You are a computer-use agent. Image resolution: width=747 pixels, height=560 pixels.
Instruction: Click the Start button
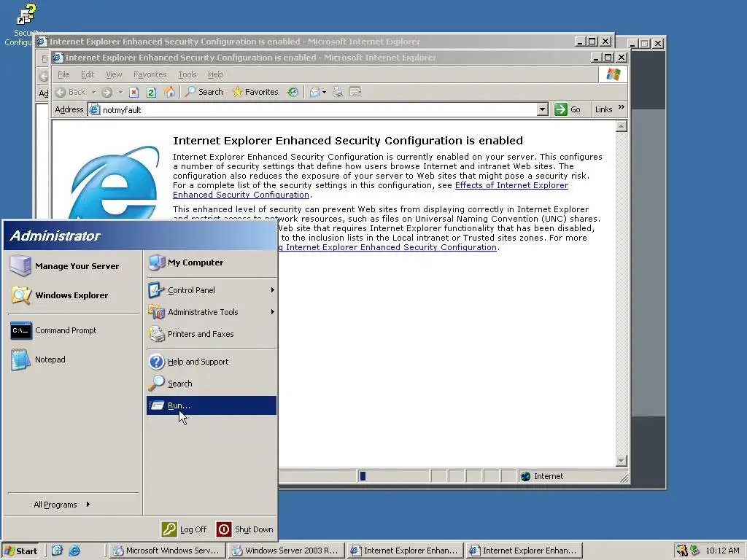(21, 551)
